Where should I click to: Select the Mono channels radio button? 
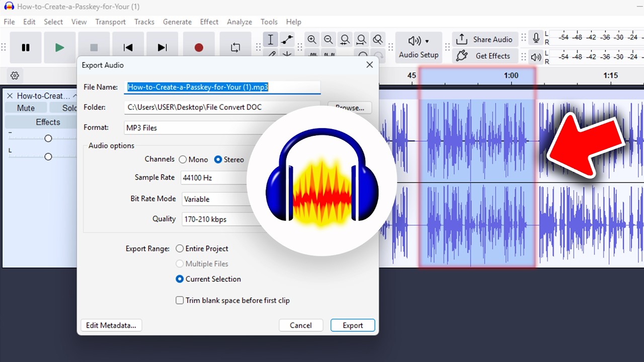click(x=183, y=159)
